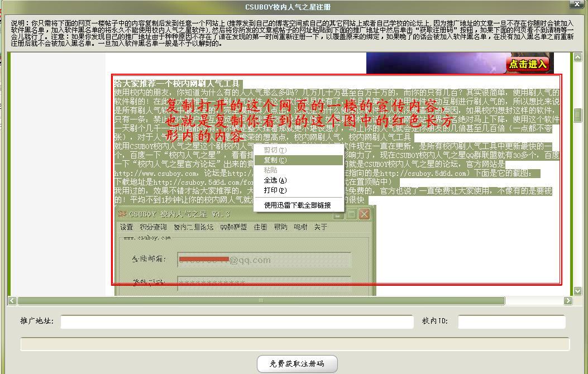Click the vertical scrollbar thumb
588x374 pixels.
pos(577,115)
